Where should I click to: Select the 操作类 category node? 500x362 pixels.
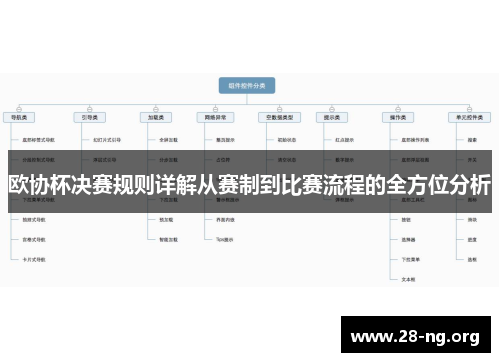tap(398, 117)
